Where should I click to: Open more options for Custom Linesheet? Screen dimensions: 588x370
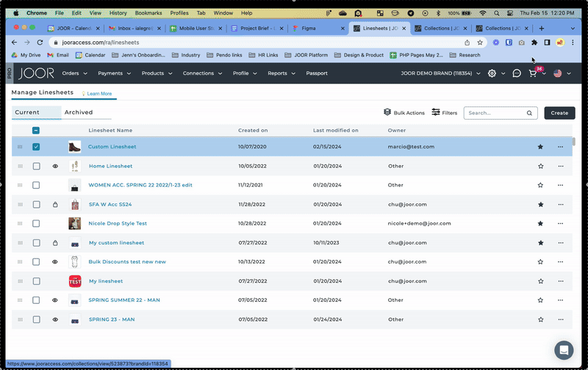coord(561,147)
